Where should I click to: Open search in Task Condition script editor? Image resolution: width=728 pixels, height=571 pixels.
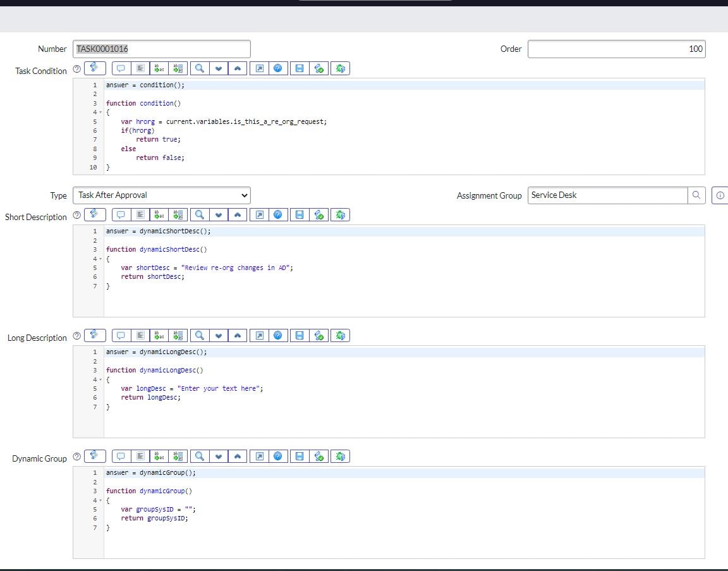click(x=199, y=68)
